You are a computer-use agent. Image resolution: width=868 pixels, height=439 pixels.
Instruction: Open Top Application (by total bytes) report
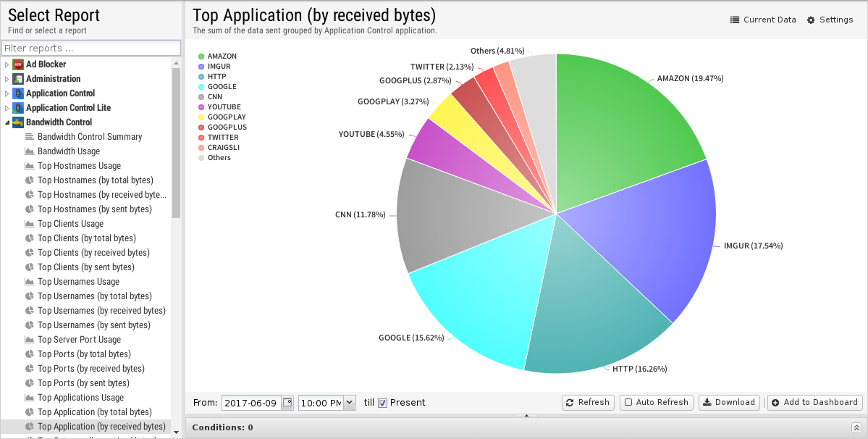tap(95, 412)
